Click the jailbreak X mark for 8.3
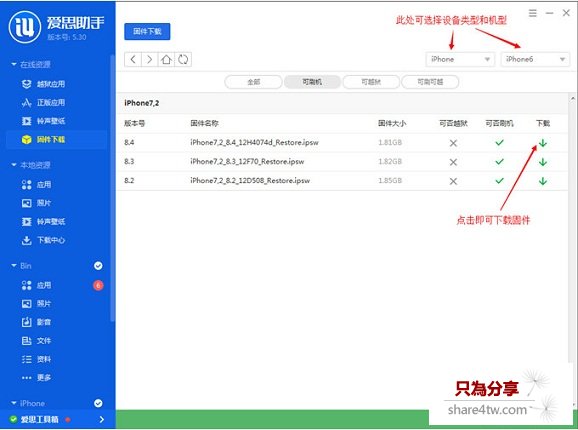This screenshot has height=430, width=578. point(453,162)
